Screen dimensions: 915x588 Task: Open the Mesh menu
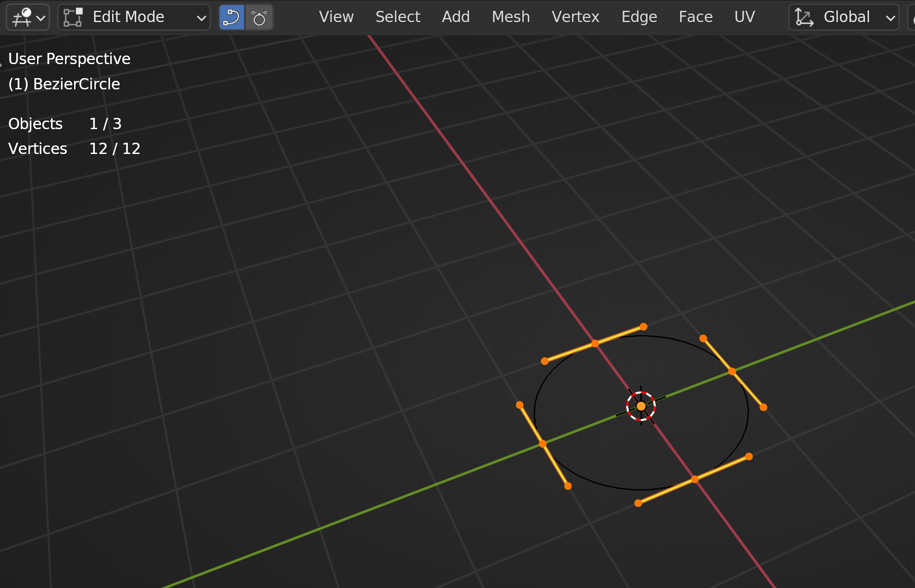pos(511,17)
